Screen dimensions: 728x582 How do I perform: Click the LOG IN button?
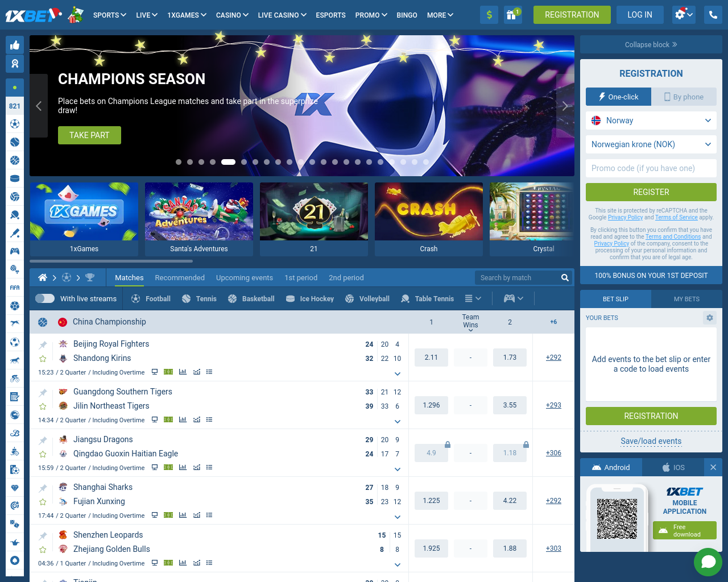pos(640,15)
